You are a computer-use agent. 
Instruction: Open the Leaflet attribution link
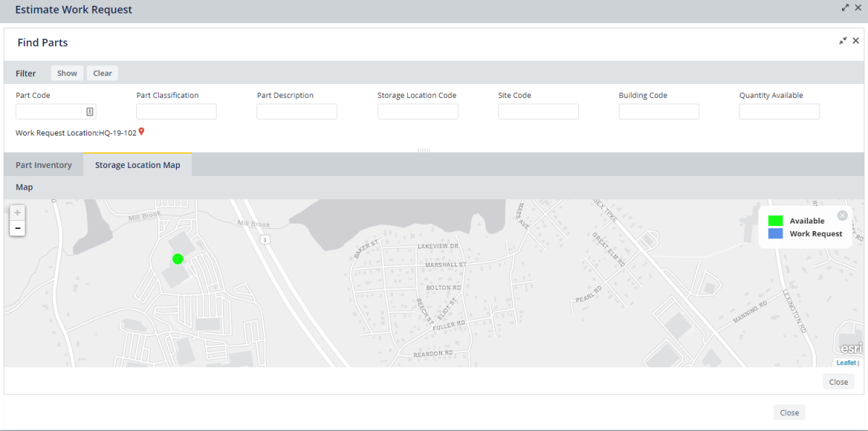click(x=846, y=363)
